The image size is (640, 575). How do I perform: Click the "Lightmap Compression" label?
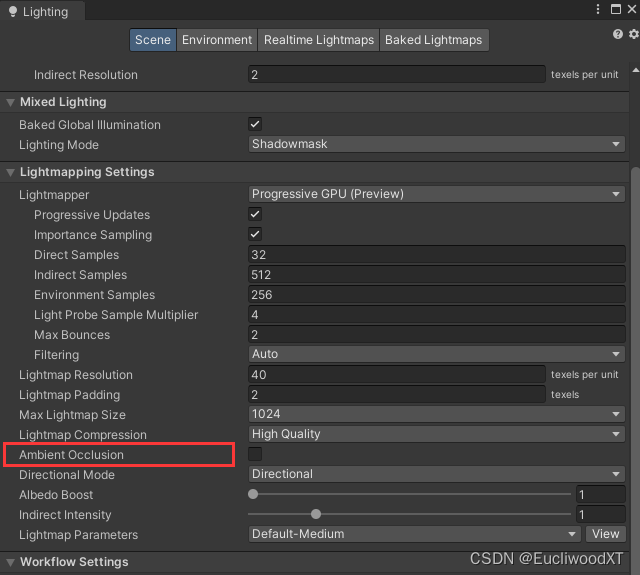pyautogui.click(x=83, y=435)
